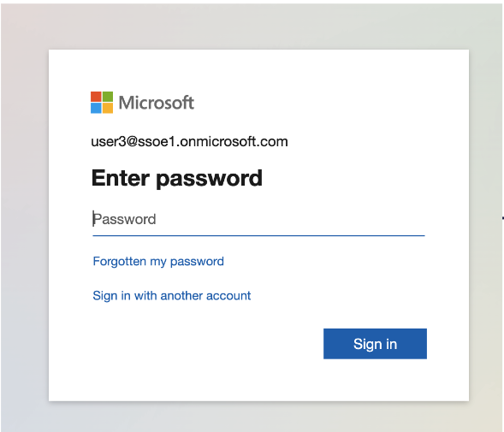Click the blue underline beneath Password field
Viewport: 504px width, 432px height.
coord(258,235)
